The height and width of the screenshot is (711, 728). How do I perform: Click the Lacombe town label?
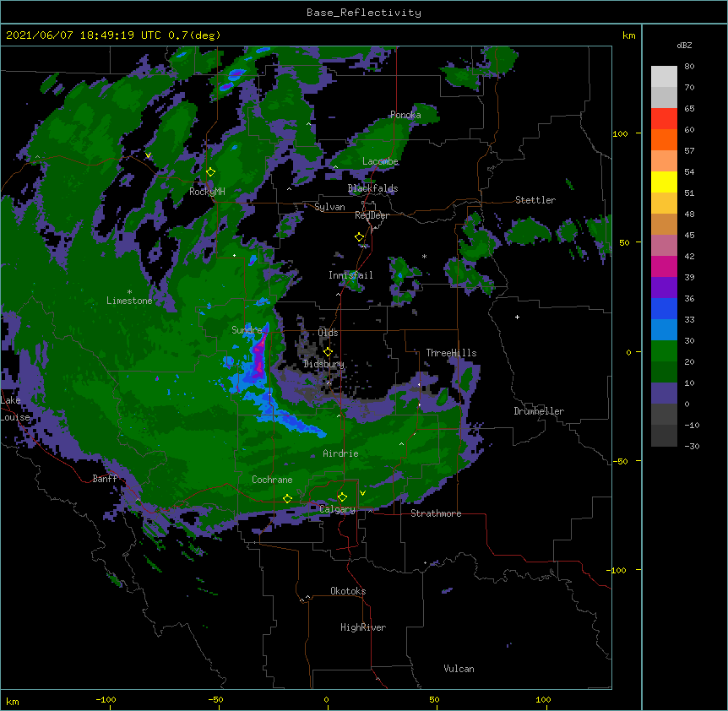pos(380,161)
